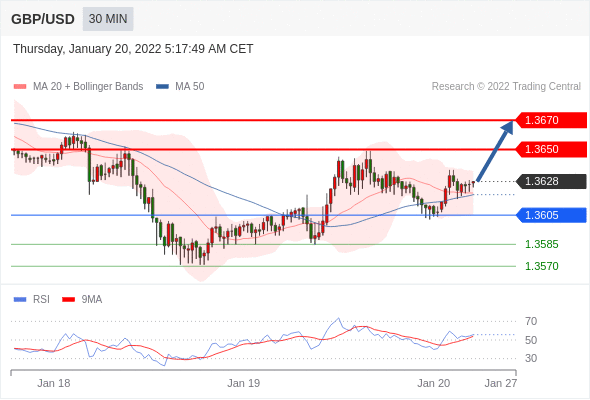Click the RSI 70 axis value
Image resolution: width=590 pixels, height=400 pixels.
tap(531, 321)
